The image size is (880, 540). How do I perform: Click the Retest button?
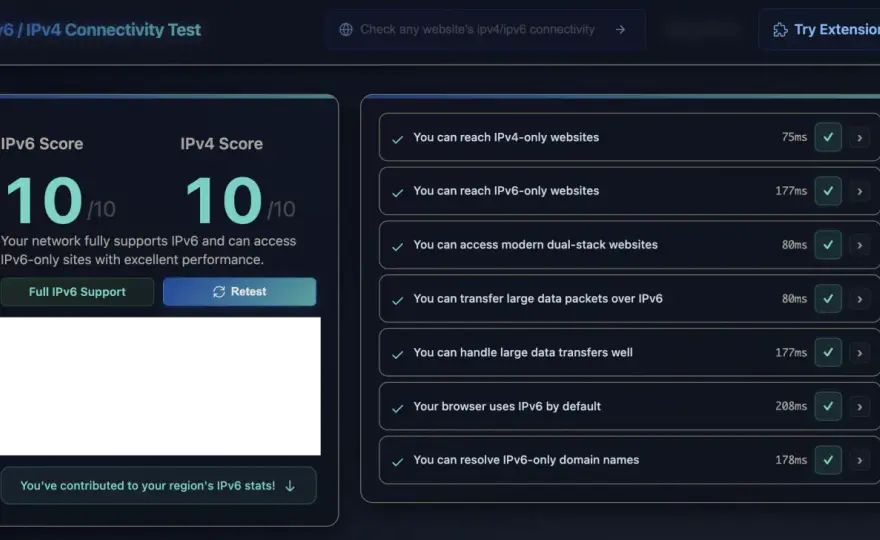coord(240,292)
